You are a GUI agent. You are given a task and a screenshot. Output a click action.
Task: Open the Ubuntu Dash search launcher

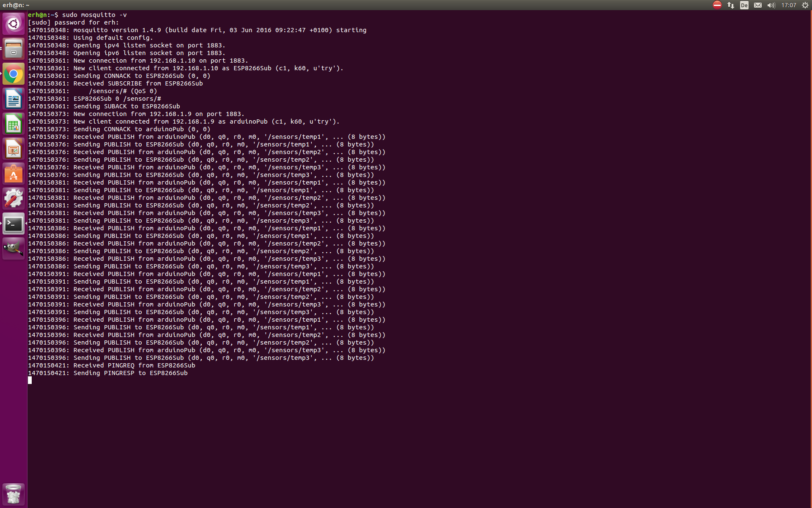point(14,24)
